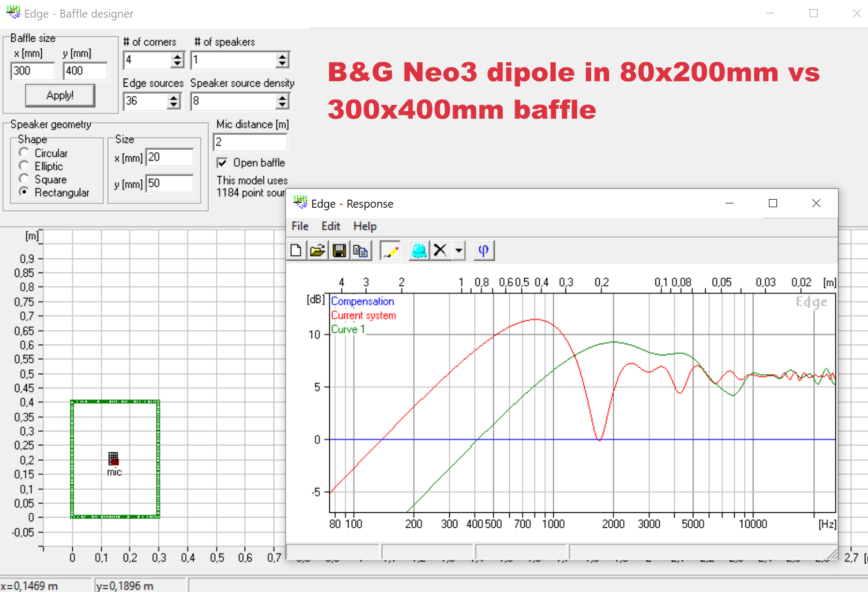The height and width of the screenshot is (592, 868).
Task: Decrease the number of corners
Action: (x=178, y=64)
